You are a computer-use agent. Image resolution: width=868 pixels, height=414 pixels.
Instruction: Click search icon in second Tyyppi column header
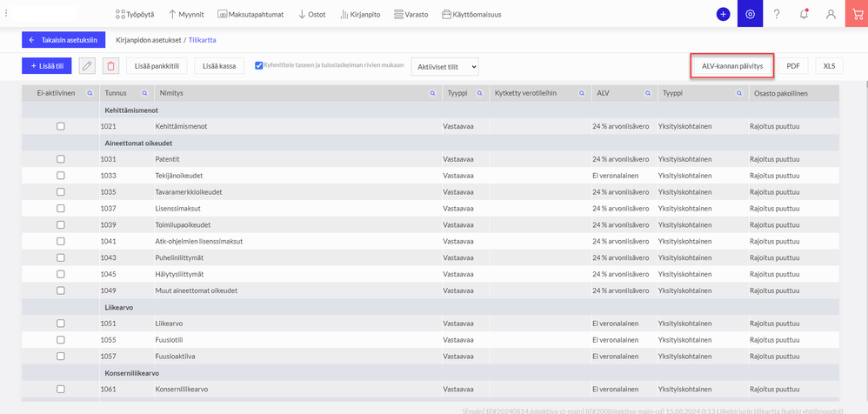(738, 94)
